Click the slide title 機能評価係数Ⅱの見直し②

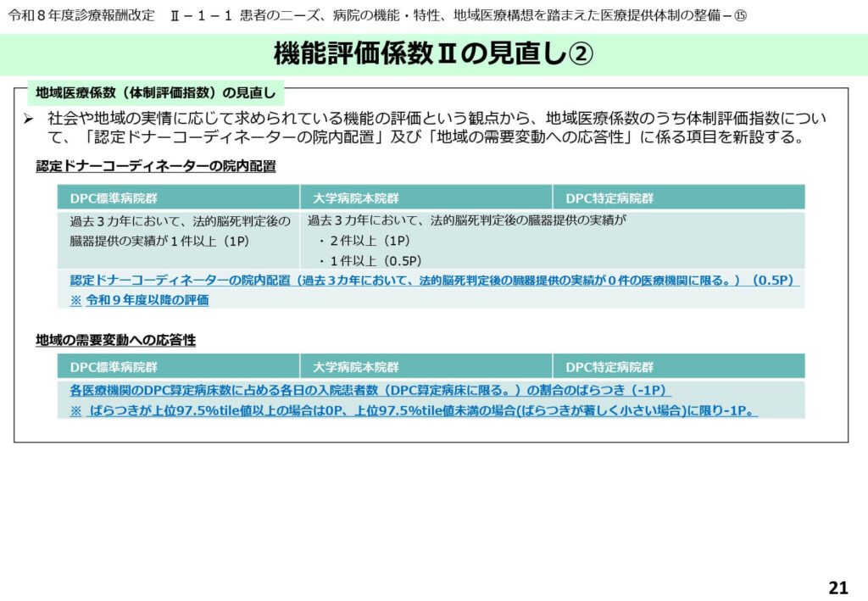(433, 54)
